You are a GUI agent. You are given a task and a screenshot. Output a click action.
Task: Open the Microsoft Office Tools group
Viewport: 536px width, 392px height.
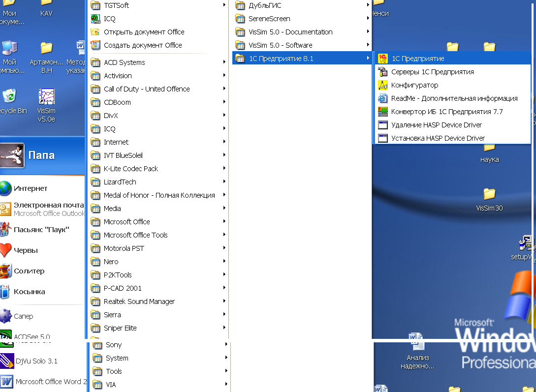click(x=158, y=235)
